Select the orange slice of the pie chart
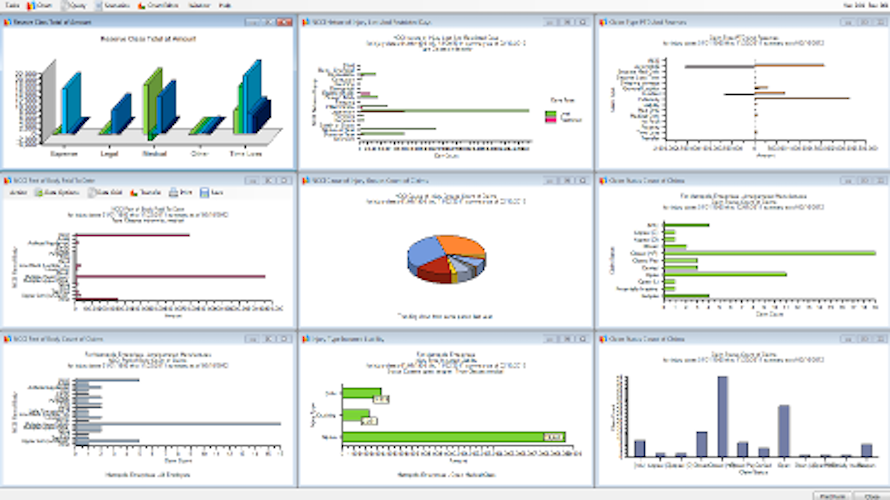890x500 pixels. [463, 245]
